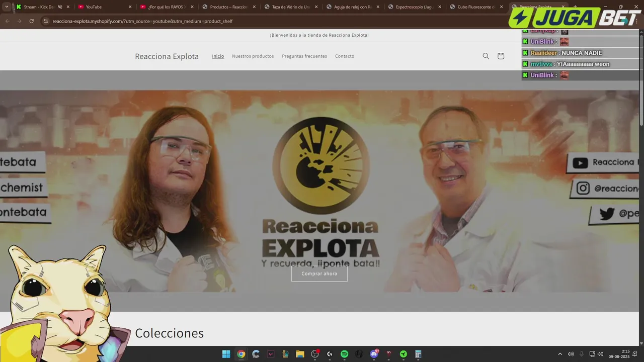Close the Taza de Vidrio tab
The image size is (644, 362).
315,7
